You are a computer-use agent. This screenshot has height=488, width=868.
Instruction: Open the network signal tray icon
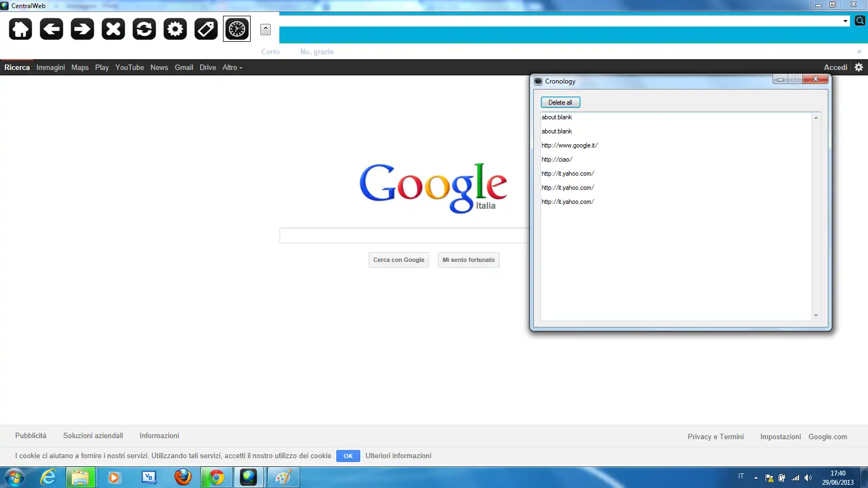click(x=795, y=478)
